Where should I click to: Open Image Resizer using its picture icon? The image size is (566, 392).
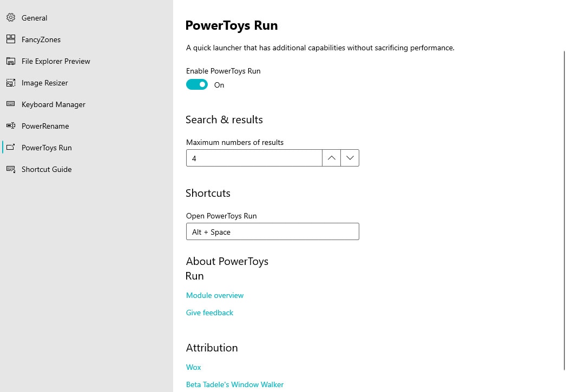pos(10,82)
